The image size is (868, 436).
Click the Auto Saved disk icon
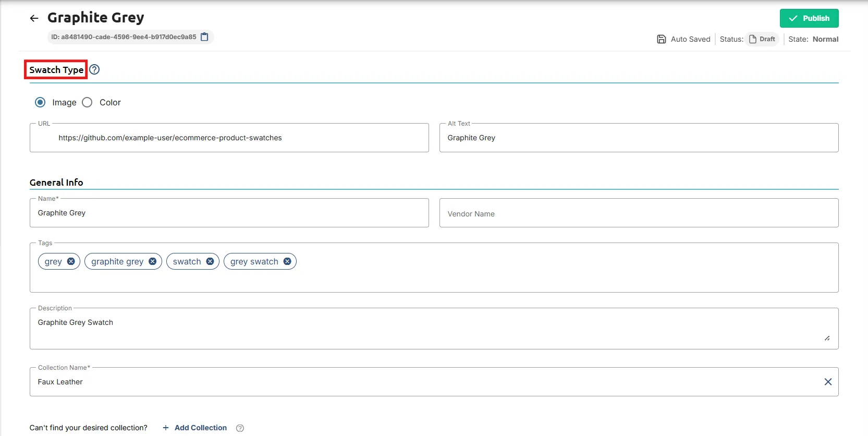[x=662, y=39]
